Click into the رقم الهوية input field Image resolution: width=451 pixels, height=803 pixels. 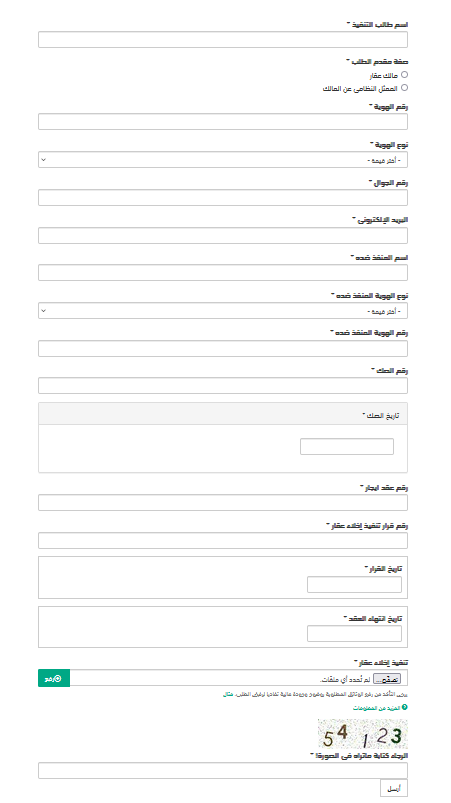223,122
